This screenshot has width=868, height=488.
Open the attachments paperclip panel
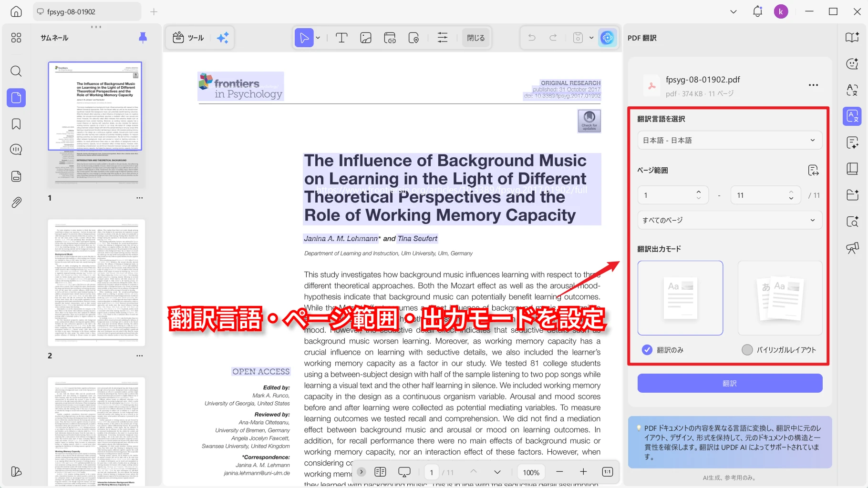click(16, 203)
